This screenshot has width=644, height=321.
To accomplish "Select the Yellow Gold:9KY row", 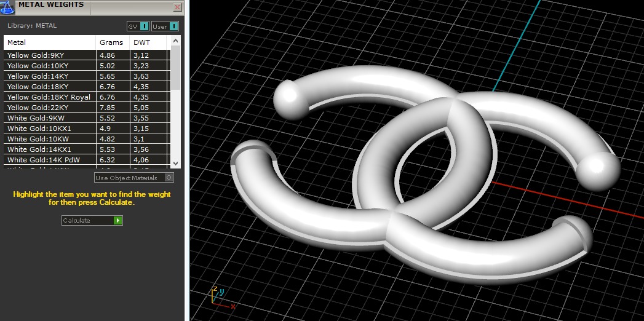I will [87, 55].
